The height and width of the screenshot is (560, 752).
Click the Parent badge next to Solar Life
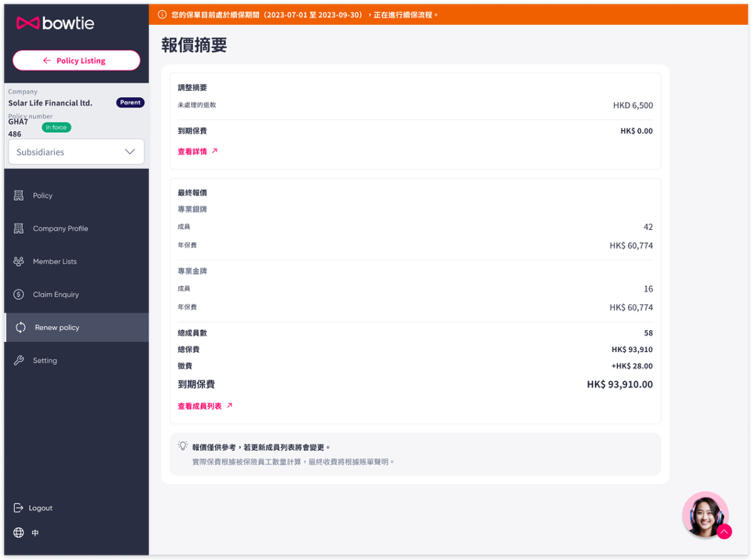click(130, 102)
